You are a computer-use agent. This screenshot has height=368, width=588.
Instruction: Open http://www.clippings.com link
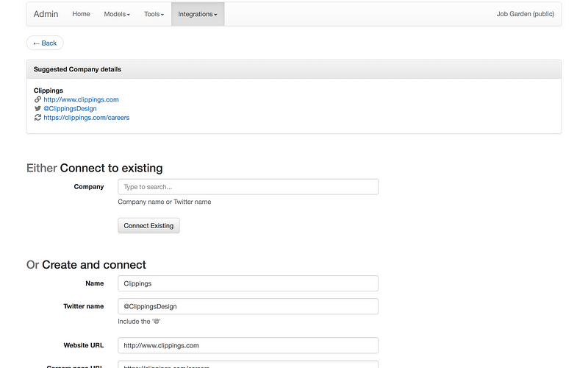(81, 99)
